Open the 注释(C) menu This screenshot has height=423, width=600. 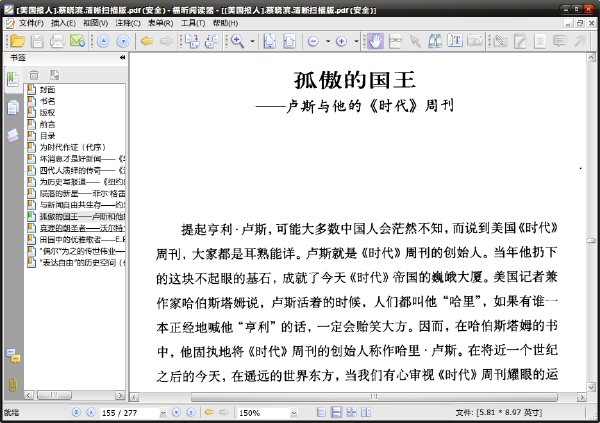point(128,23)
